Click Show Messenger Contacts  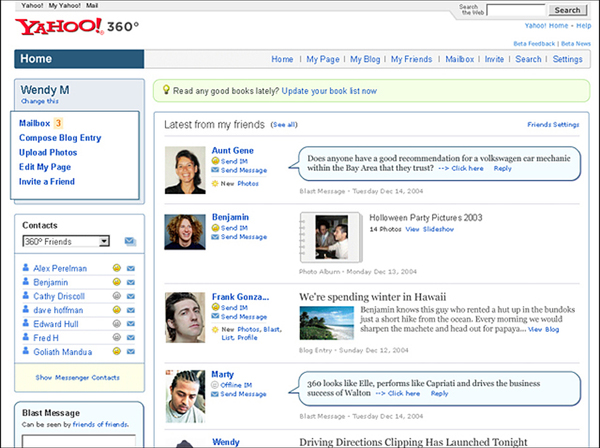pos(78,378)
